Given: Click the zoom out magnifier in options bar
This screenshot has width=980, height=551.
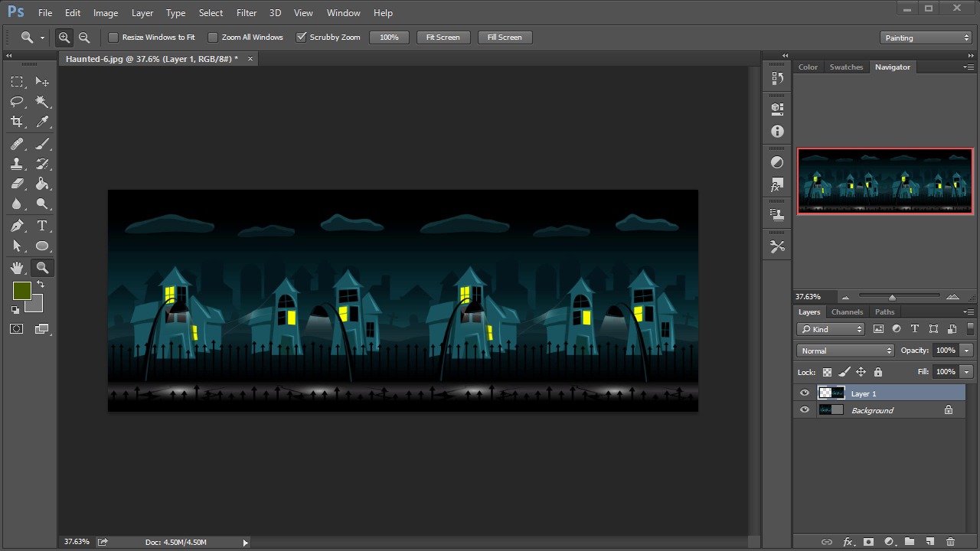Looking at the screenshot, I should (84, 37).
